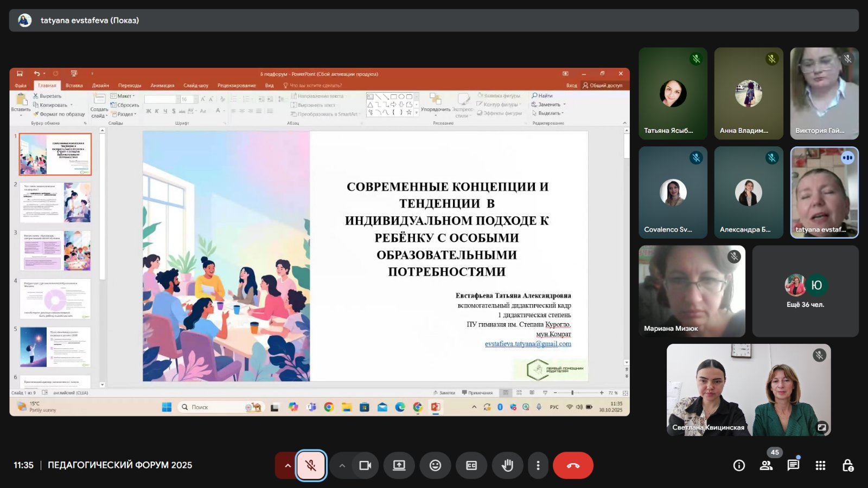The width and height of the screenshot is (868, 488).
Task: Leave the call with red hang-up button
Action: (573, 465)
